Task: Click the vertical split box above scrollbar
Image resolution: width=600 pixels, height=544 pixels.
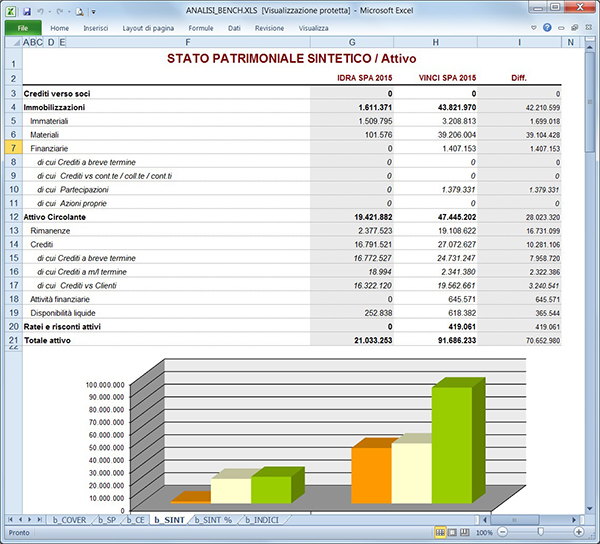Action: [x=590, y=39]
